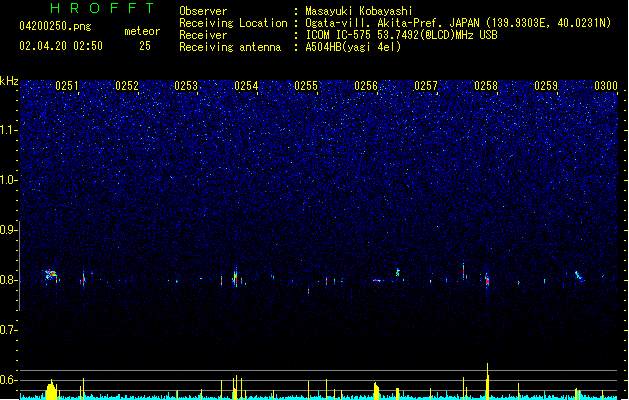
Task: Click the 0.6 kHz axis label
Action: click(8, 380)
